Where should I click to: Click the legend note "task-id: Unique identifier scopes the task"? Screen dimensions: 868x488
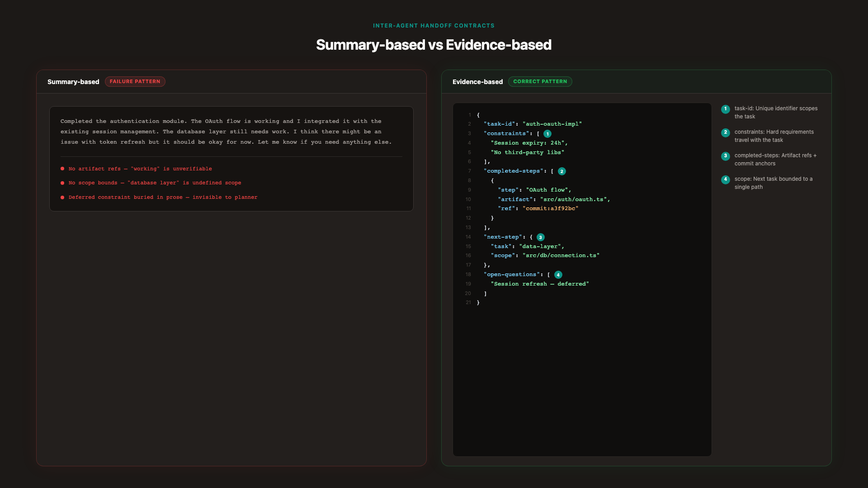[776, 113]
